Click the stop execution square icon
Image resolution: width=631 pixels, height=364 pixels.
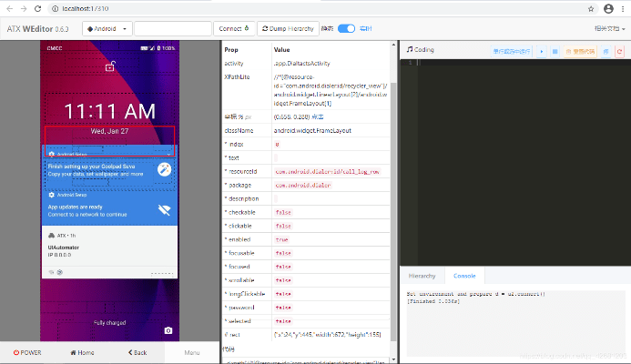555,51
